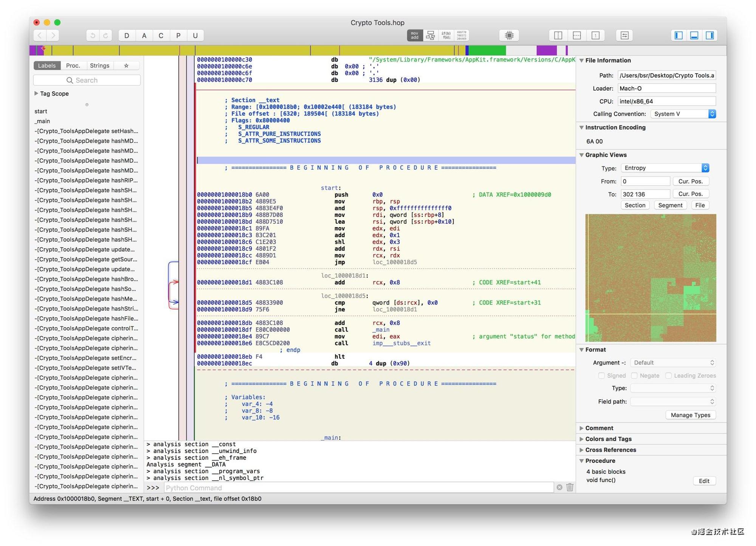Enable the Negate checkbox
Viewport: 756px width, 546px height.
click(634, 376)
